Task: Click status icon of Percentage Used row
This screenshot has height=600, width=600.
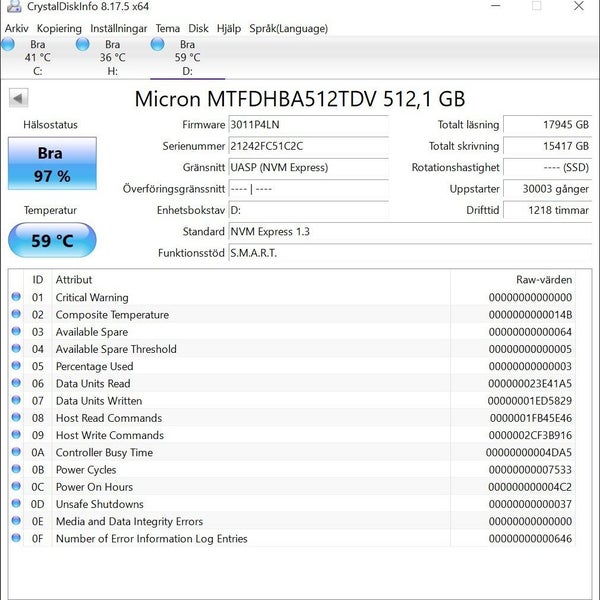Action: point(16,365)
